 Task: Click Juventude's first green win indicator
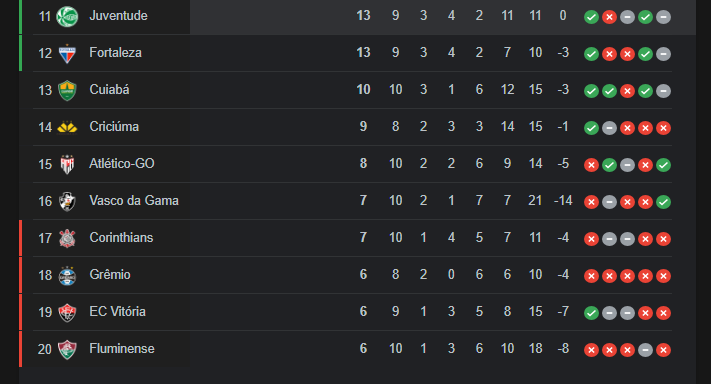point(591,17)
